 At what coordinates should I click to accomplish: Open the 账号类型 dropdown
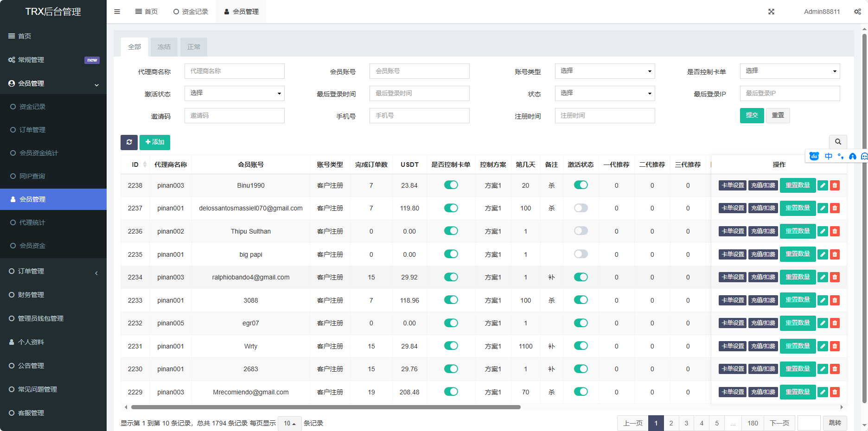click(x=605, y=71)
